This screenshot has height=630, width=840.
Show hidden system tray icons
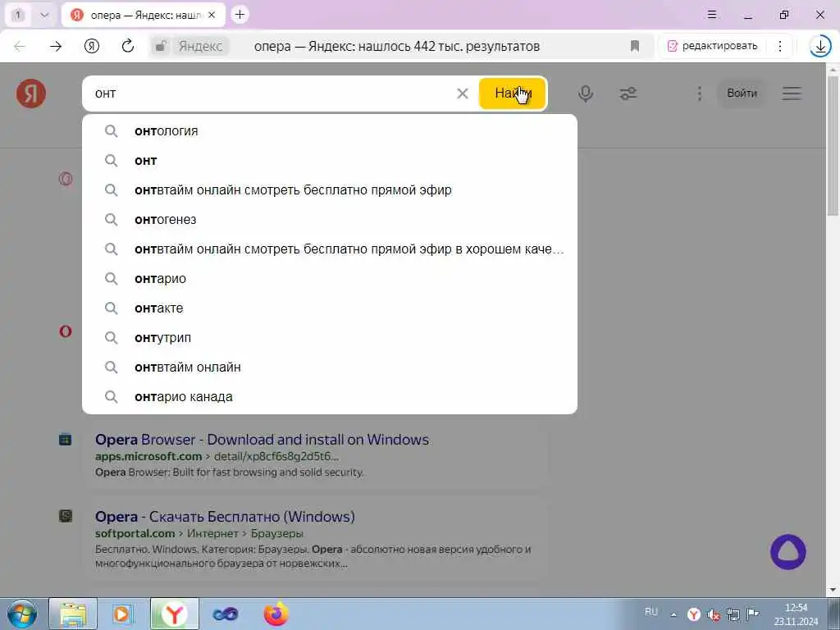pyautogui.click(x=673, y=614)
